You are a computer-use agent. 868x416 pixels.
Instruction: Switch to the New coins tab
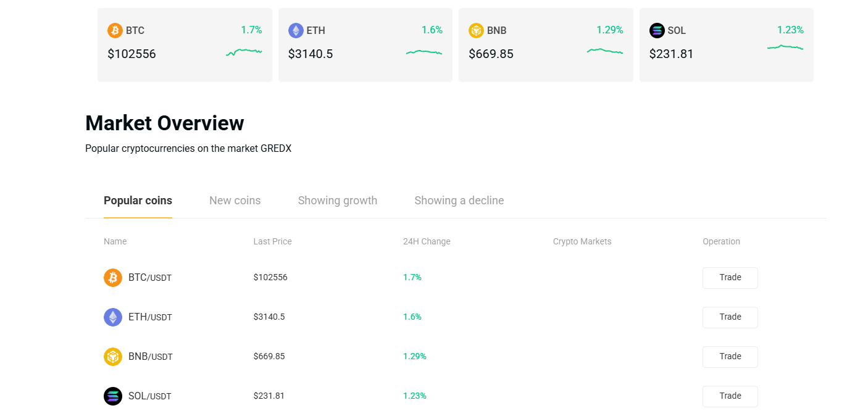[x=235, y=201]
